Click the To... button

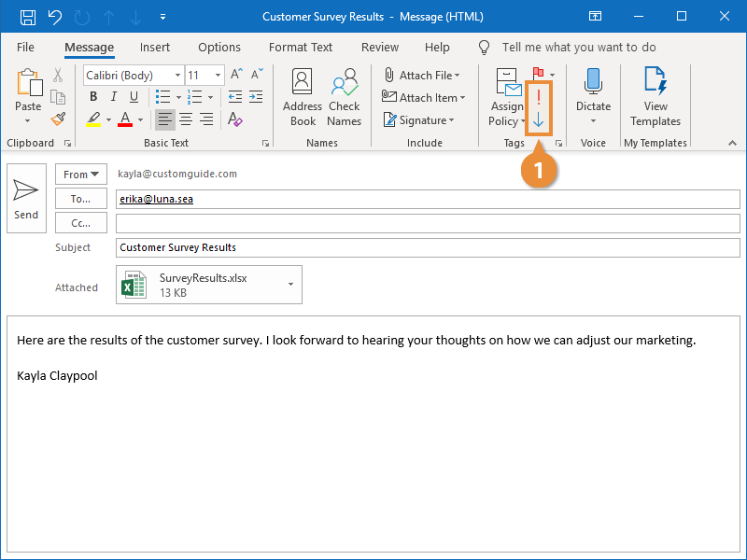[x=81, y=198]
